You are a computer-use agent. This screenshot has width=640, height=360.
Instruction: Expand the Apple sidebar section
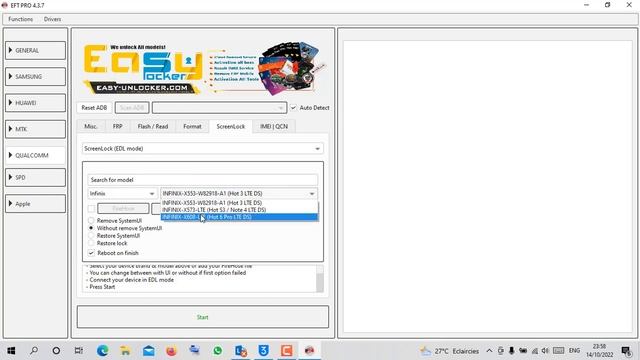pyautogui.click(x=36, y=204)
